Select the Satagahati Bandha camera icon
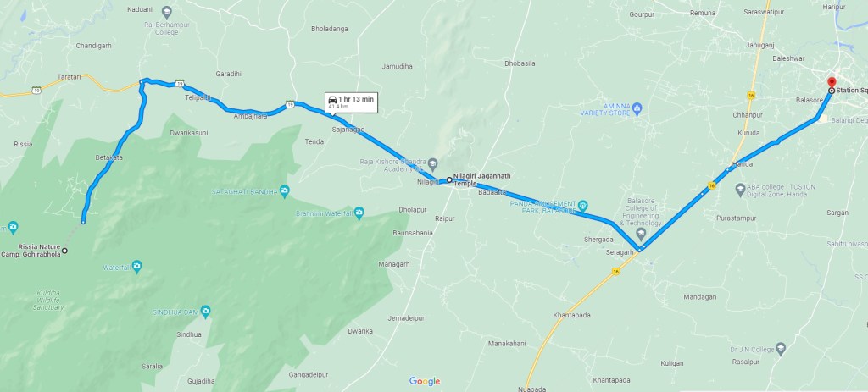The height and width of the screenshot is (392, 868). click(x=285, y=191)
